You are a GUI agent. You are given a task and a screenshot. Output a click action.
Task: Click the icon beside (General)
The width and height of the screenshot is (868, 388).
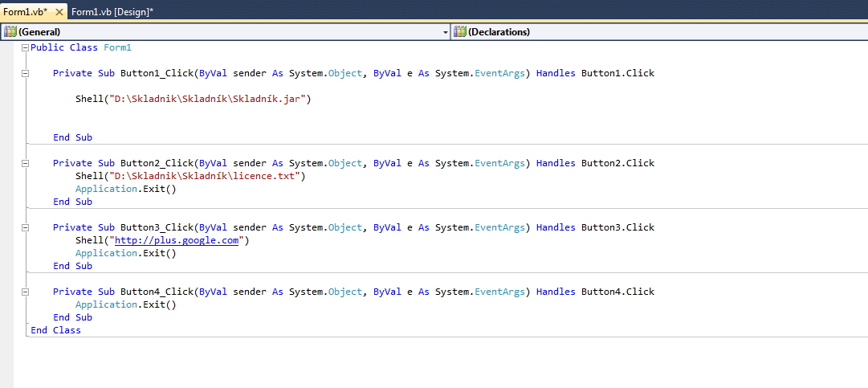10,32
